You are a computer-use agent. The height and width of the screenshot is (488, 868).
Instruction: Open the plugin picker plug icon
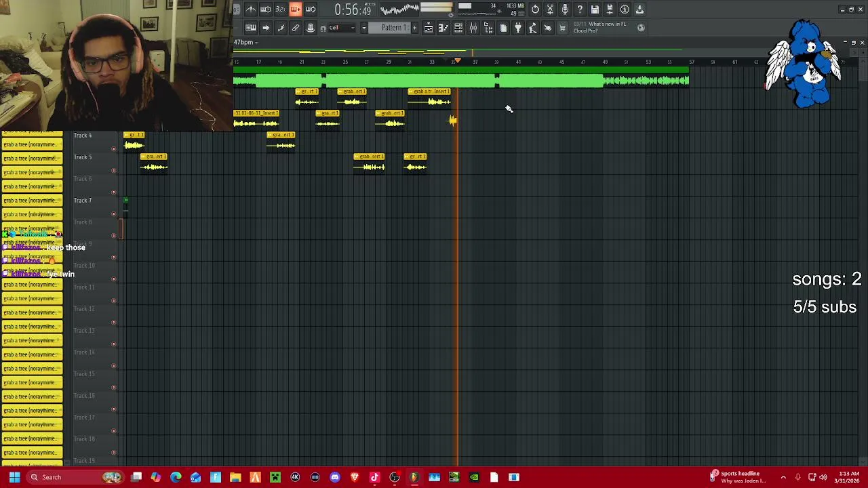(x=518, y=28)
